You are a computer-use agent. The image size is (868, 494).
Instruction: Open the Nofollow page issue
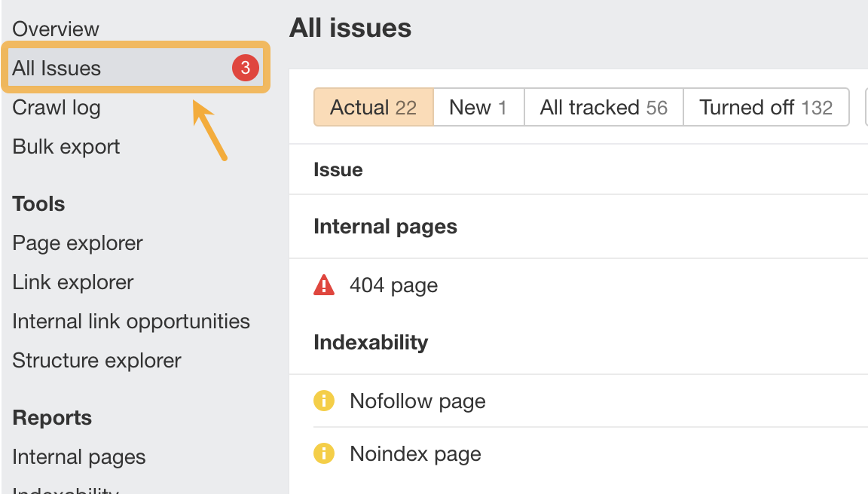[417, 401]
